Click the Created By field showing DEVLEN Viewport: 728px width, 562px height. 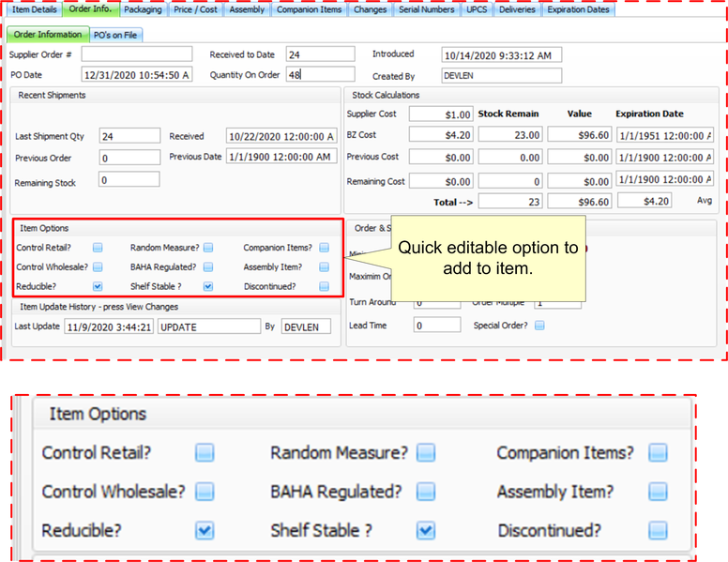(501, 76)
